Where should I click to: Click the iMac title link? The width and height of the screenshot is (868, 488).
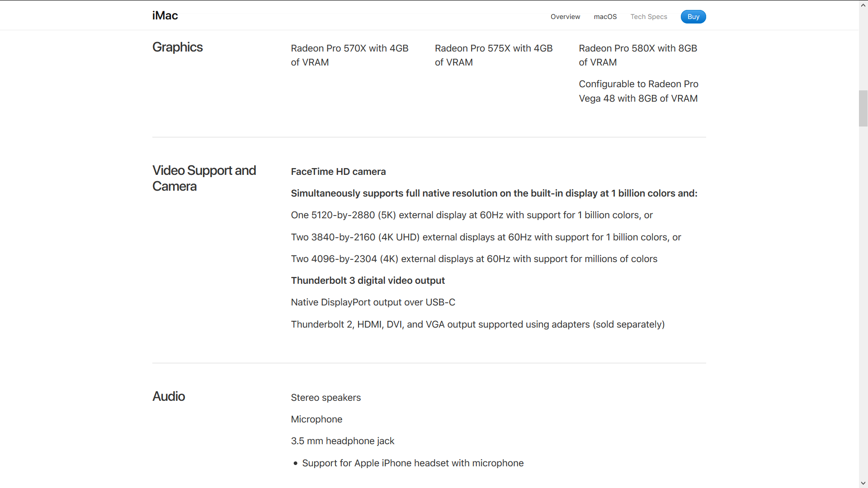[x=165, y=15]
